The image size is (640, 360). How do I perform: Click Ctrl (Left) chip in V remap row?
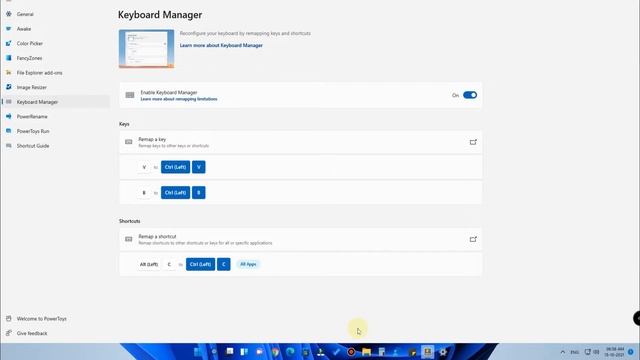pos(175,167)
